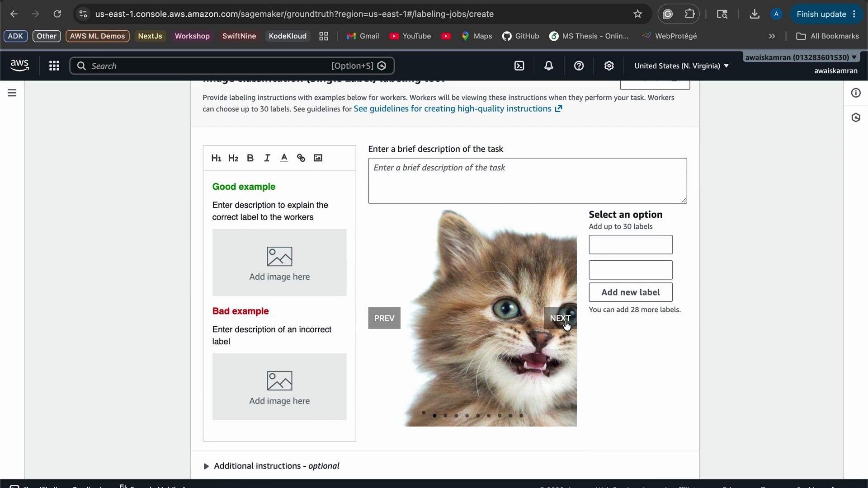
Task: Select the Bad example heading text
Action: pyautogui.click(x=241, y=311)
